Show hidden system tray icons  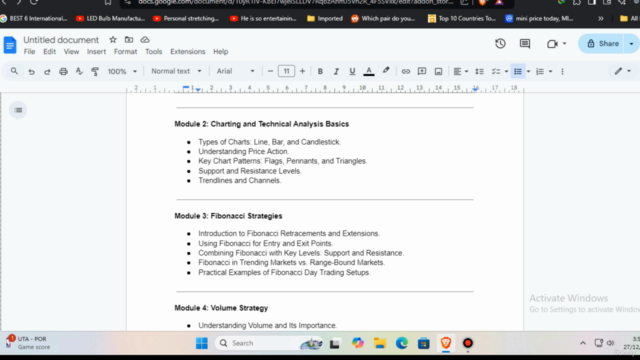[x=583, y=343]
